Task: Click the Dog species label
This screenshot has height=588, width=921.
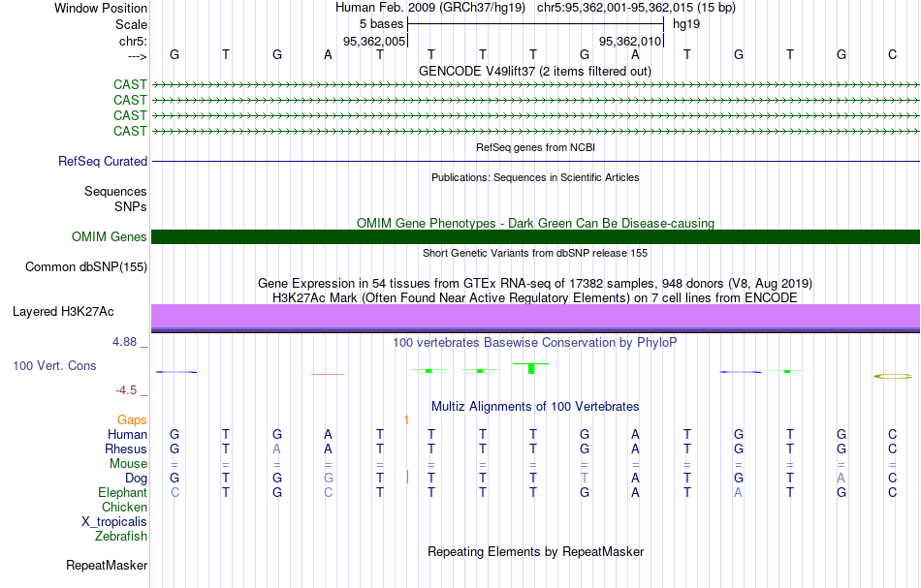Action: point(136,479)
